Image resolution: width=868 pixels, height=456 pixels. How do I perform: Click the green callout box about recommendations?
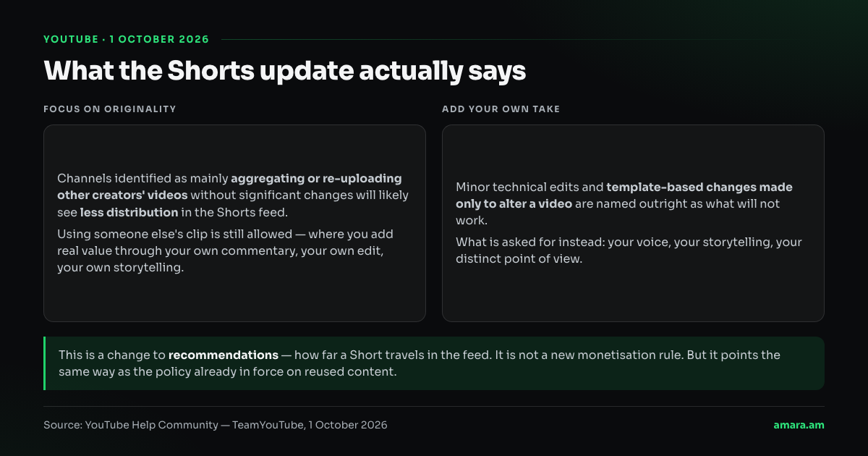click(x=434, y=363)
